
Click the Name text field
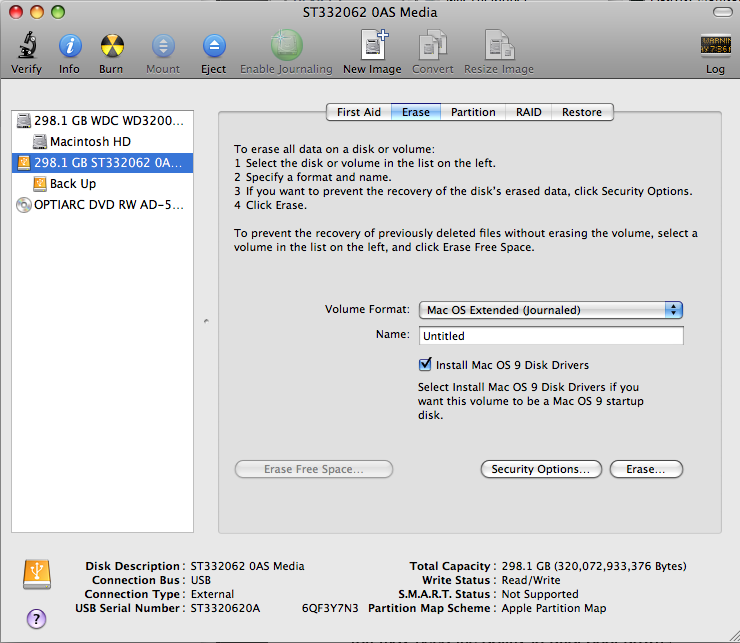551,336
